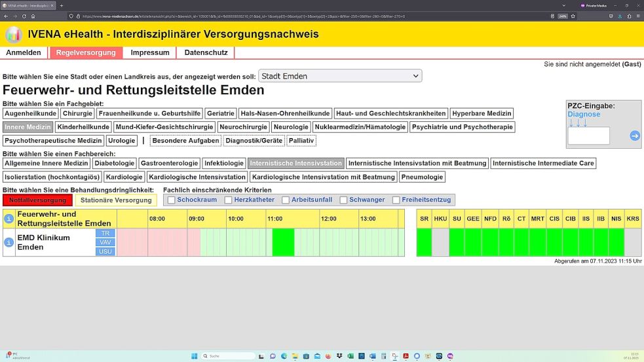
Task: Open Microsoft Store from the taskbar
Action: pyautogui.click(x=306, y=356)
